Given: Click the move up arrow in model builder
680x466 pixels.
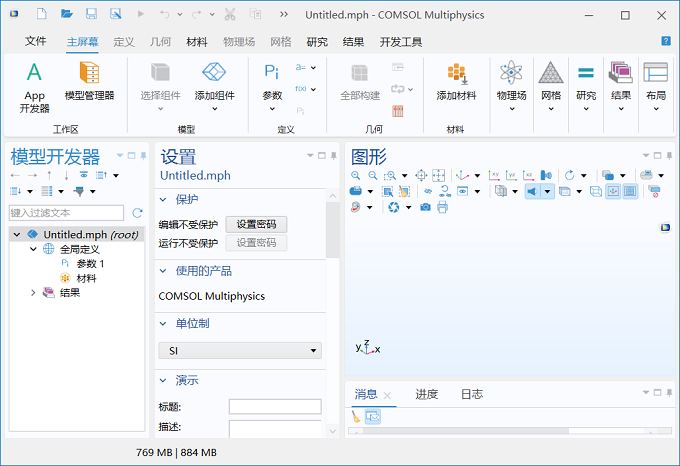Looking at the screenshot, I should pyautogui.click(x=49, y=176).
